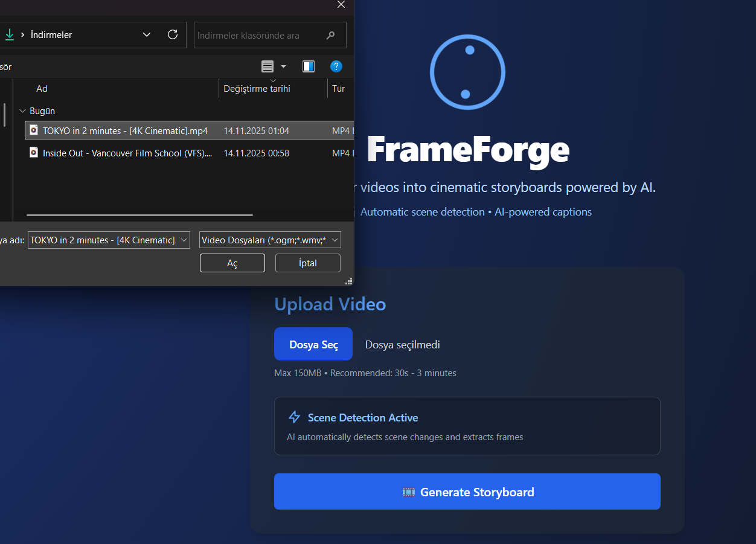Image resolution: width=756 pixels, height=544 pixels.
Task: Click the green Downloads arrow icon in the address bar
Action: click(x=9, y=35)
